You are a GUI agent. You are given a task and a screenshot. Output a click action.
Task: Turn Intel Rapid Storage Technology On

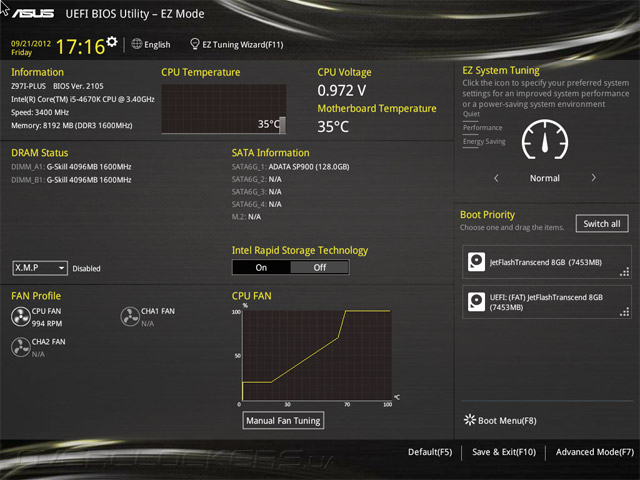point(261,267)
